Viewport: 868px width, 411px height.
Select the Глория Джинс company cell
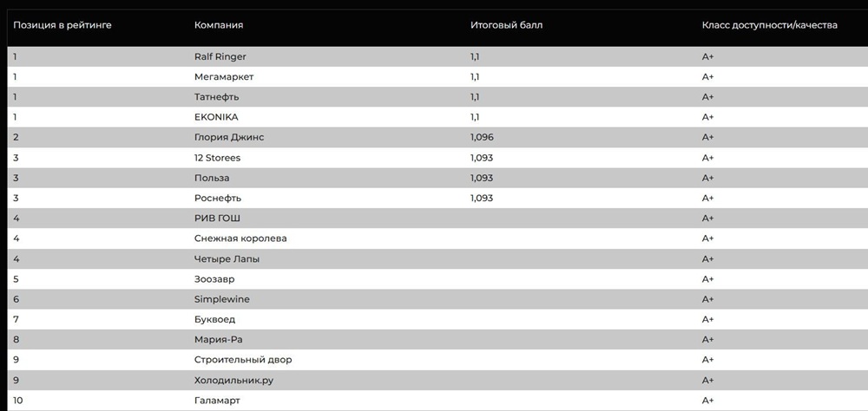(x=229, y=138)
